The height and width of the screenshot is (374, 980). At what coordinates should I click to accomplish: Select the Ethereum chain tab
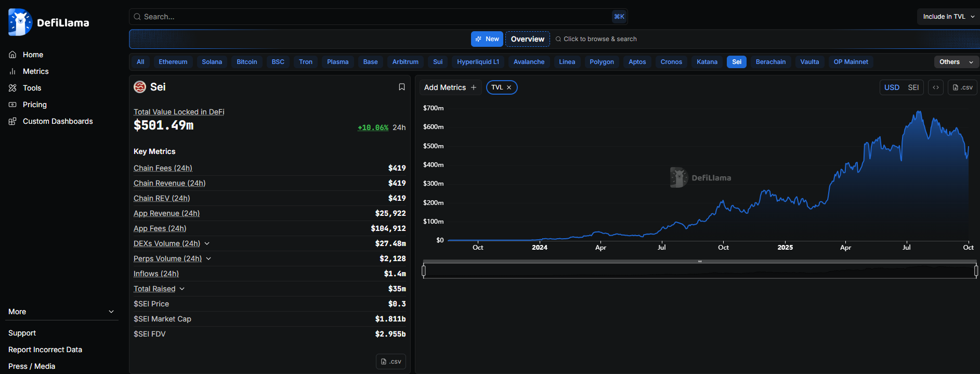point(173,62)
